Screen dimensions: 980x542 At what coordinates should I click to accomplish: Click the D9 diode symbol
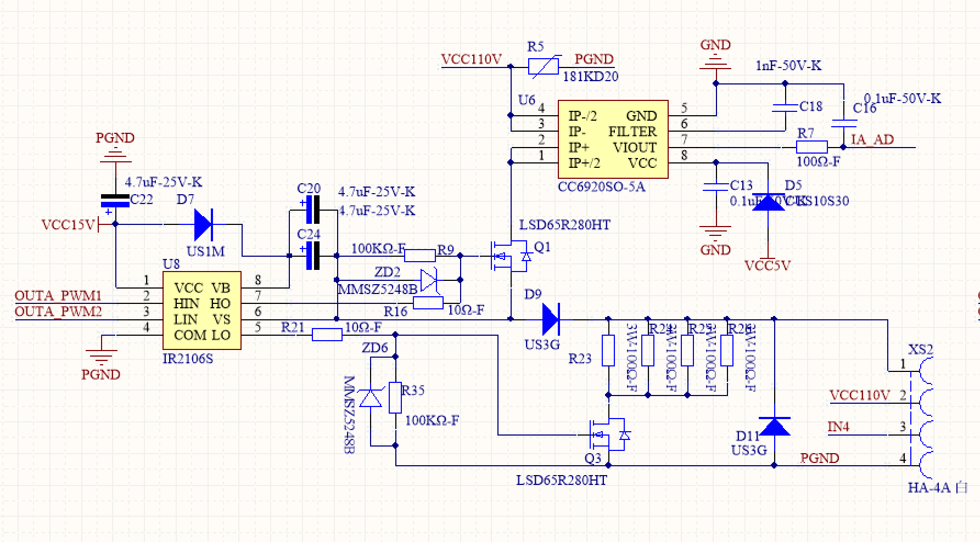pyautogui.click(x=551, y=319)
